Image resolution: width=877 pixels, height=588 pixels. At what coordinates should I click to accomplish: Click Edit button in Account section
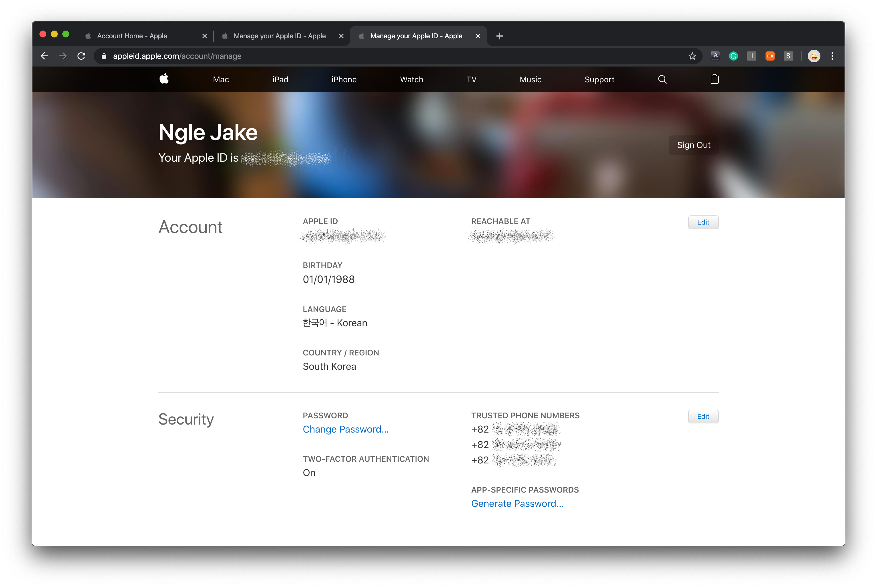(x=703, y=222)
